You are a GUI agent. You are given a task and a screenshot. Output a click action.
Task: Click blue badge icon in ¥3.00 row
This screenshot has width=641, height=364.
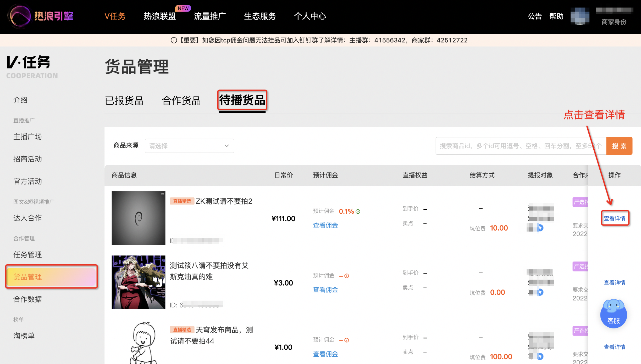pos(540,292)
